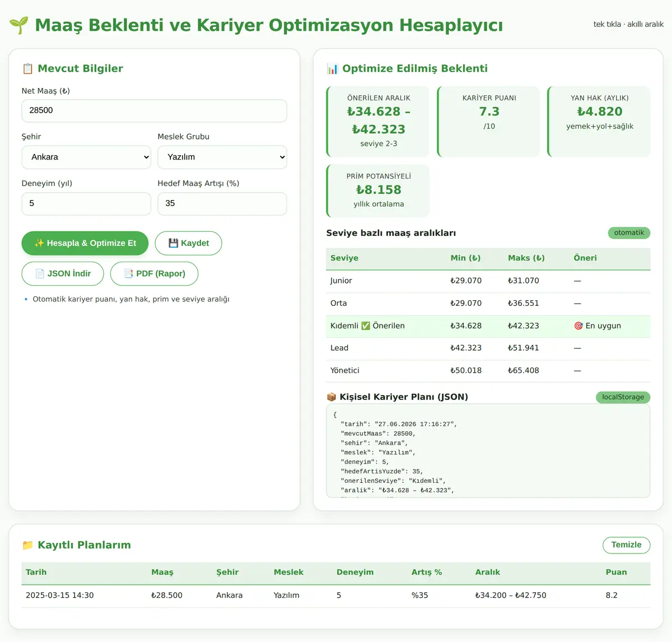Viewport: 672px width, 642px height.
Task: Select the Junior row label
Action: [x=341, y=281]
